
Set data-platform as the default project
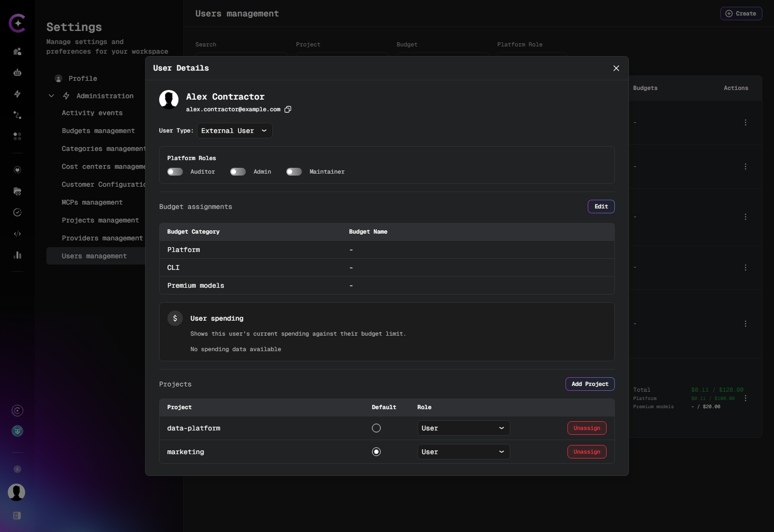click(376, 428)
